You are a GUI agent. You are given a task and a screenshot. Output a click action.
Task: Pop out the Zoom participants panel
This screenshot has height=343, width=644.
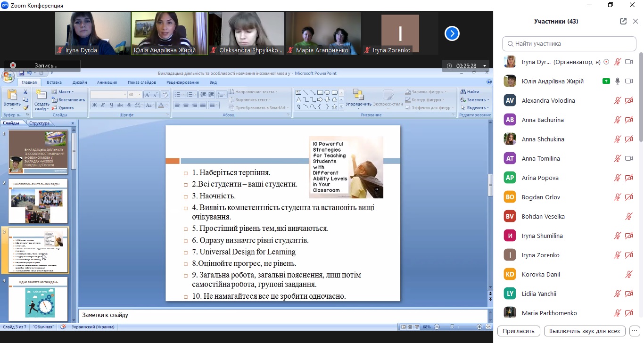(x=623, y=21)
